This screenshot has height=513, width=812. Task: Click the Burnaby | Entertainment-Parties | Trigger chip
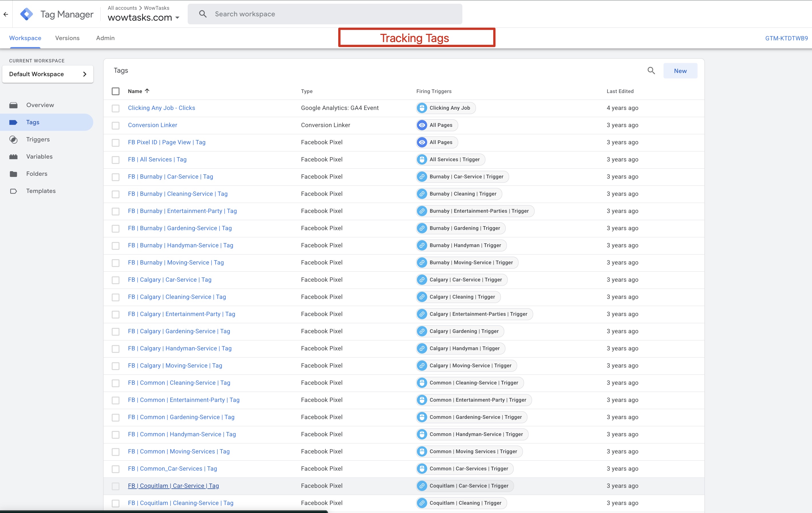click(x=475, y=211)
